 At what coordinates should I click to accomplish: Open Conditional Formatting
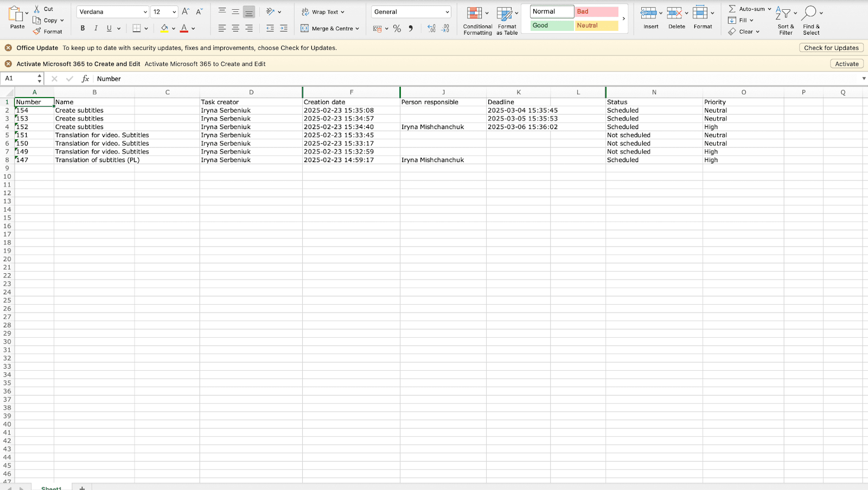point(475,14)
